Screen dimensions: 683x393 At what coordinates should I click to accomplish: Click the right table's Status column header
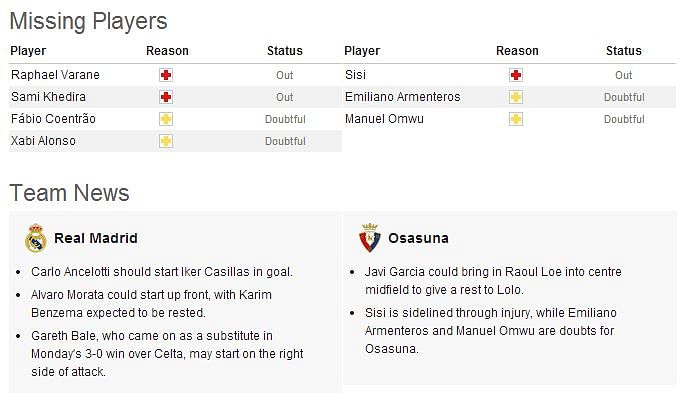[624, 51]
